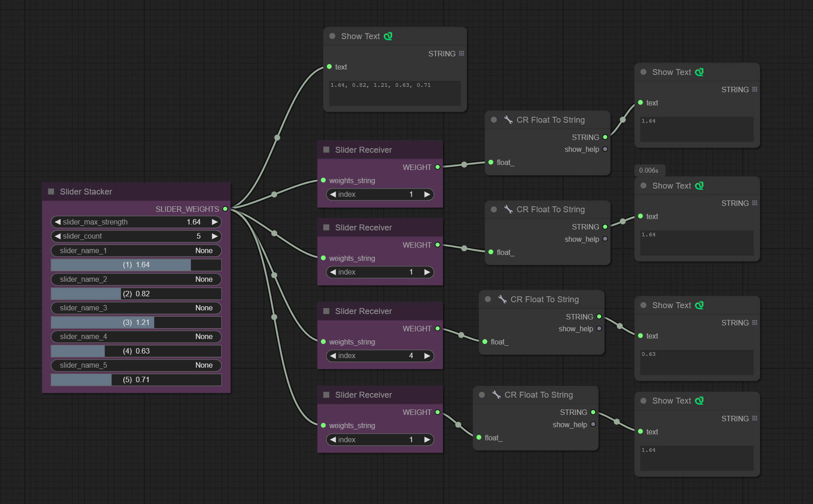Click the wrench icon on top CR Float To String
This screenshot has width=813, height=504.
(x=508, y=120)
